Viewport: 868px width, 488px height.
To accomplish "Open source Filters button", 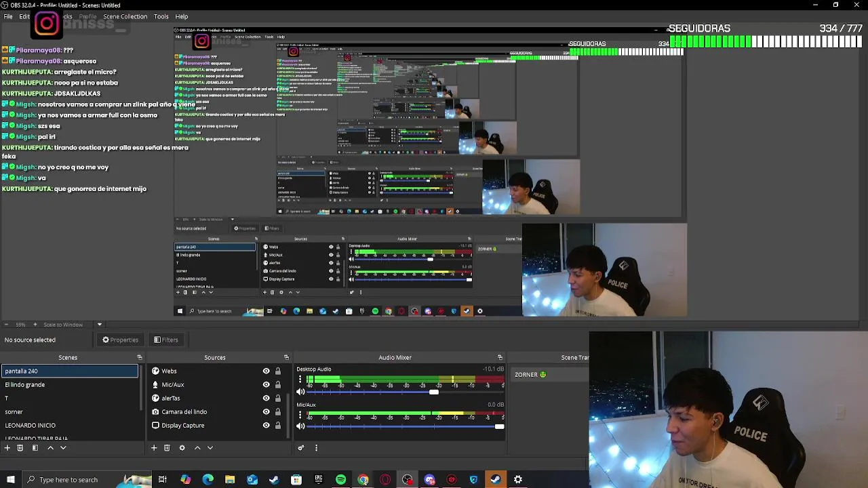I will pos(165,340).
